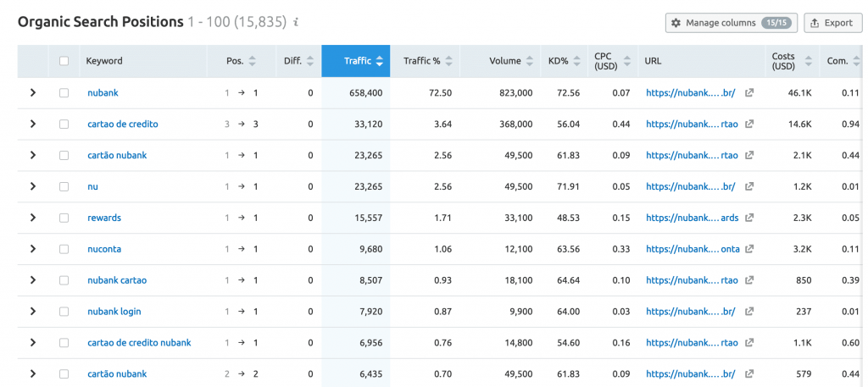The width and height of the screenshot is (868, 387).
Task: Click the Keyword column header
Action: (x=104, y=61)
